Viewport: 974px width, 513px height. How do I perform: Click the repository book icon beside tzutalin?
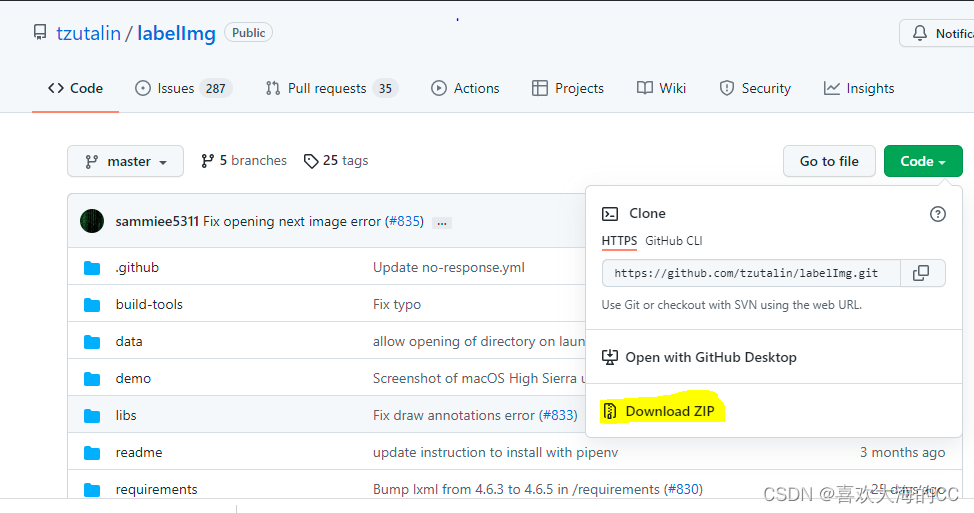[x=40, y=32]
